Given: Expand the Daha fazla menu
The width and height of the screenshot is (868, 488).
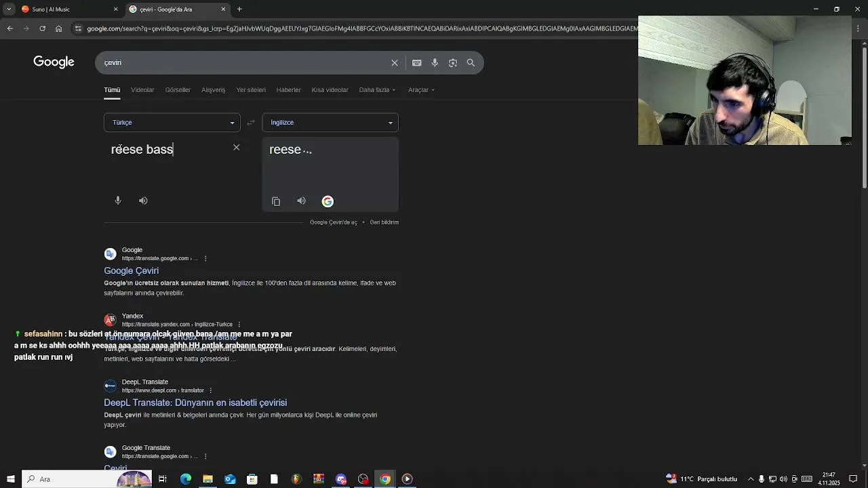Looking at the screenshot, I should click(377, 90).
